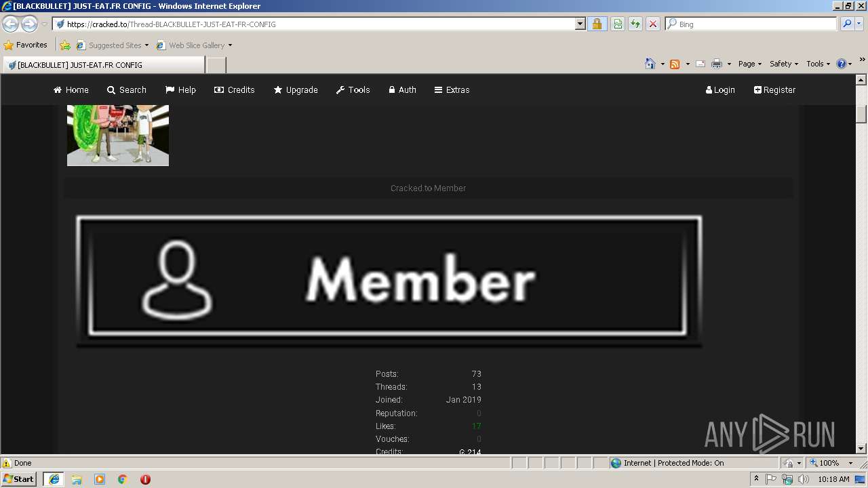Open the security lock report icon

(597, 24)
